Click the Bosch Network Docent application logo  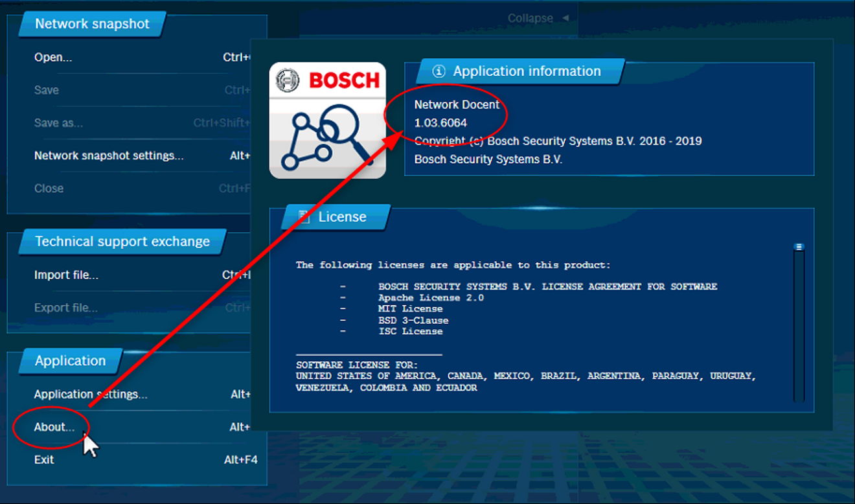(327, 120)
